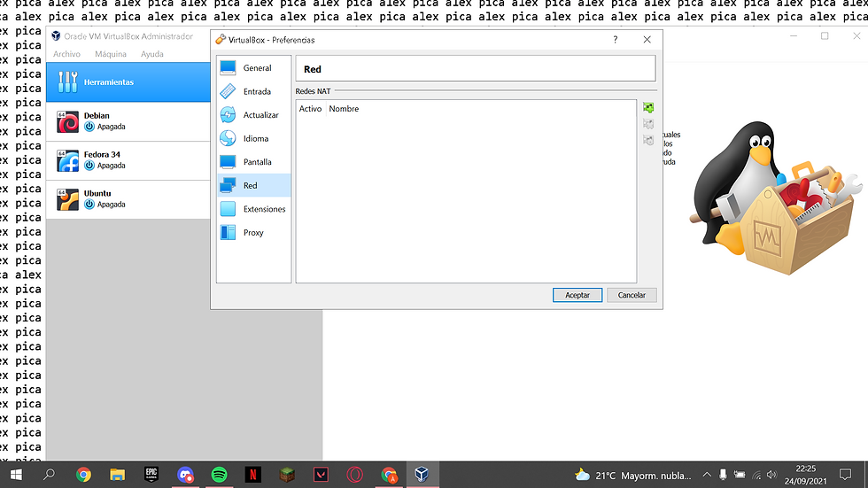Click the Nombre column header
The width and height of the screenshot is (868, 488).
pos(344,109)
